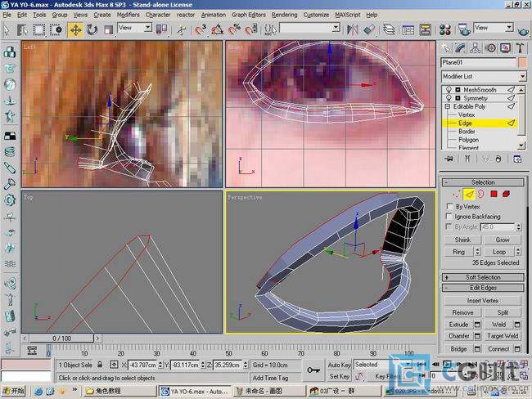Switch to the Hierarchy command panel tab
Viewport: 532px width, 399px height.
476,48
